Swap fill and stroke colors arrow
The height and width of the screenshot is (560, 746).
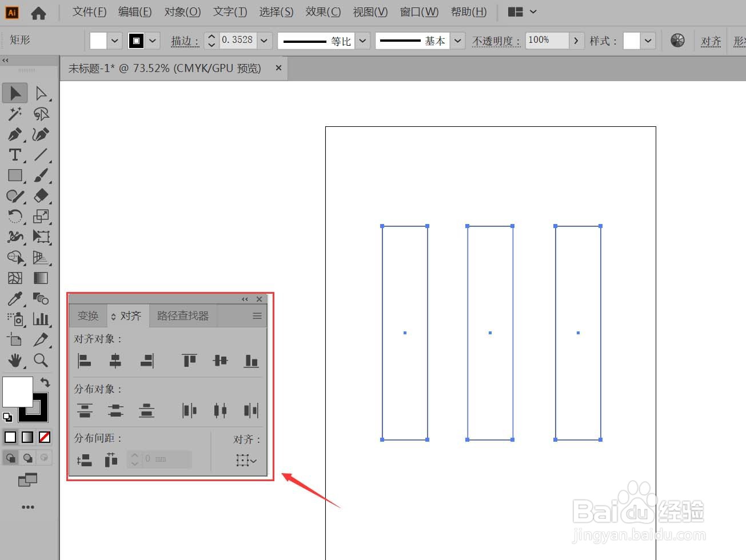(45, 383)
